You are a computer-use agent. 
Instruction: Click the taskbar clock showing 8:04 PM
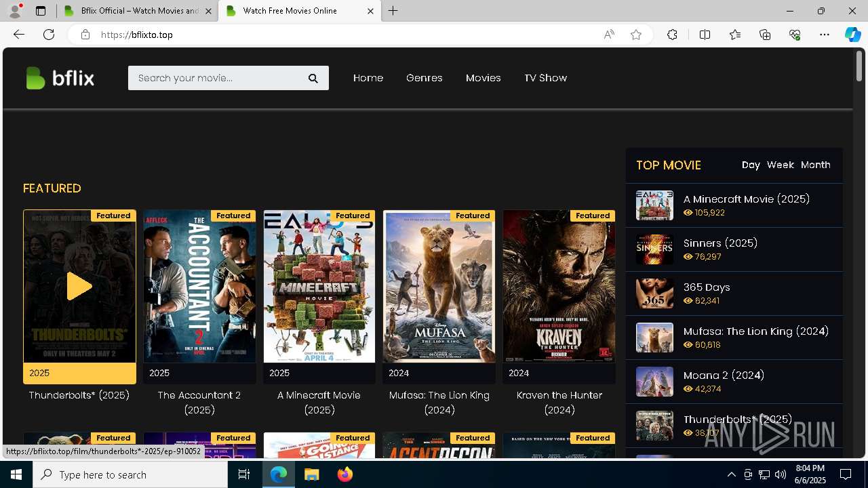[810, 474]
